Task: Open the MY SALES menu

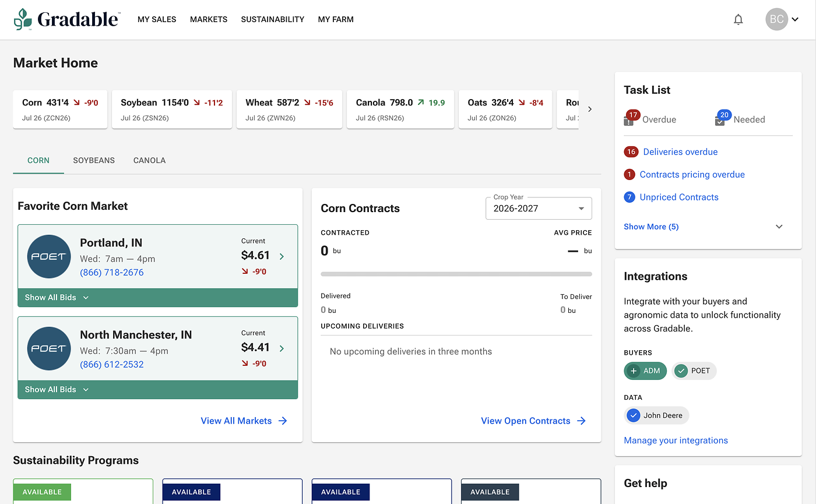Action: (x=157, y=19)
